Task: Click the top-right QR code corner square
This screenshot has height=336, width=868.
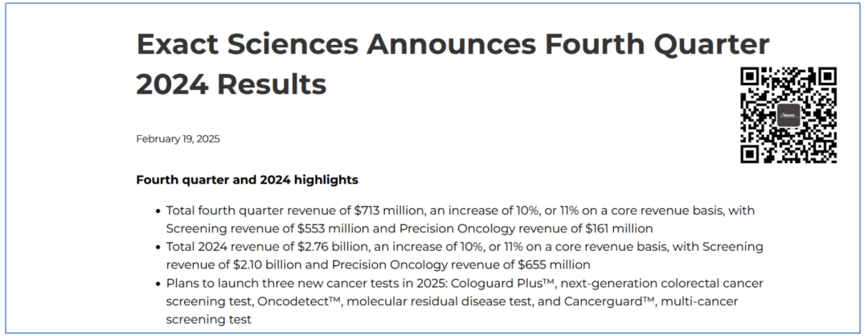Action: pyautogui.click(x=827, y=77)
